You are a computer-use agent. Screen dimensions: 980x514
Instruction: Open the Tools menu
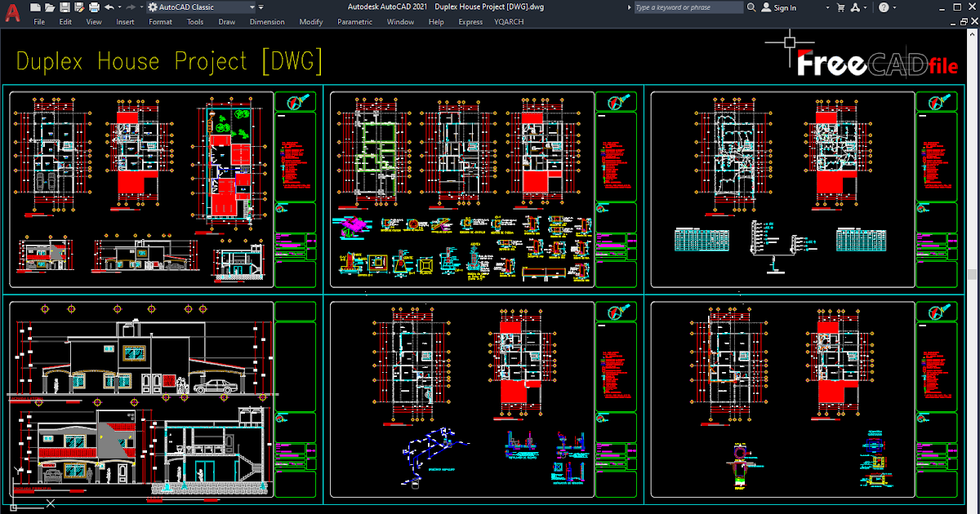click(x=195, y=22)
